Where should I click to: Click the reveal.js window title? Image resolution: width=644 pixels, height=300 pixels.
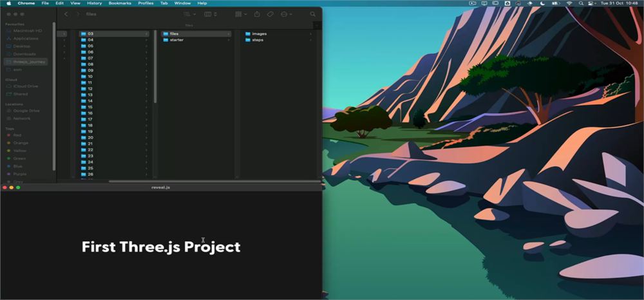click(160, 187)
